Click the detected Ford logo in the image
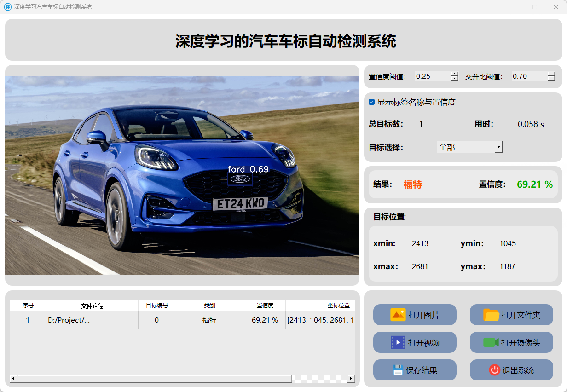 (x=240, y=179)
